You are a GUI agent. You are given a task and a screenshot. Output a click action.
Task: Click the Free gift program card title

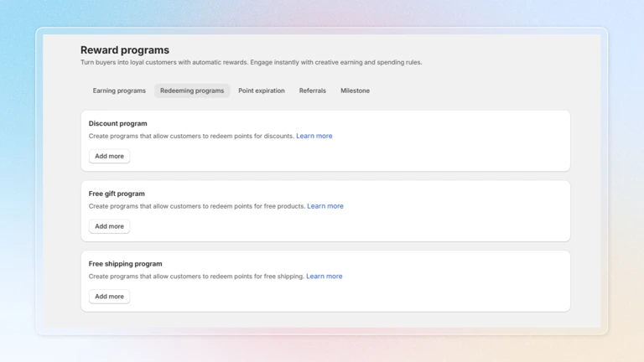click(x=117, y=194)
